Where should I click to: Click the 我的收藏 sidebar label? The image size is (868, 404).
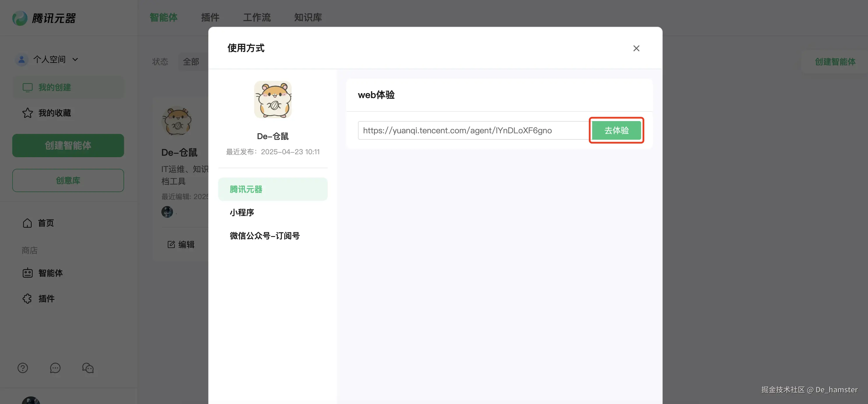pos(54,113)
